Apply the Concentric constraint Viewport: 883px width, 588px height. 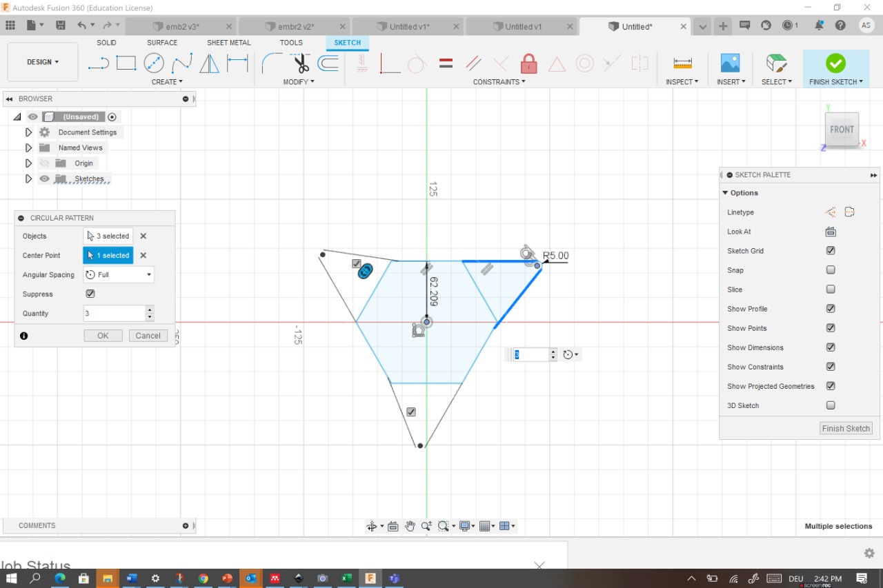point(585,63)
